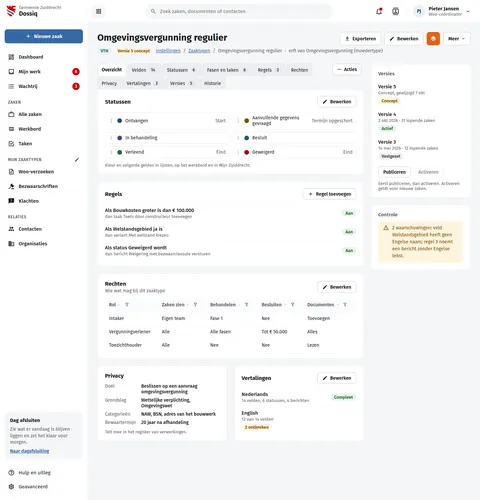Go to Alle zaken
This screenshot has width=480, height=500.
[44, 114]
